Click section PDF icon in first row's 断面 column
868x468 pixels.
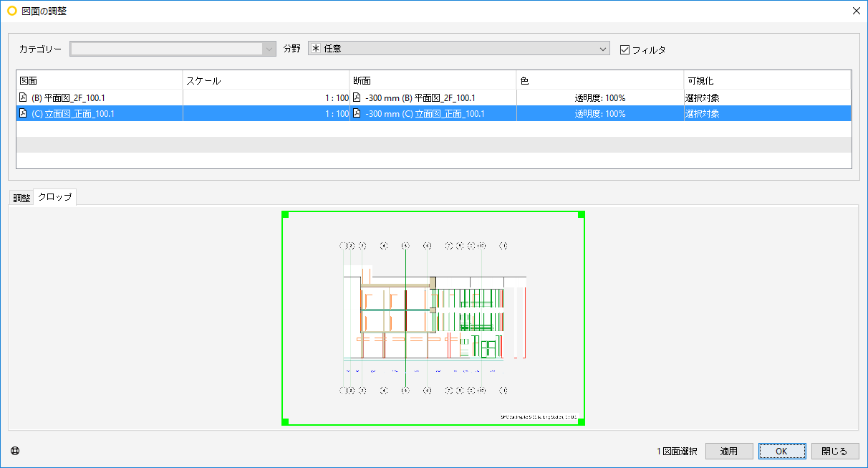(x=357, y=97)
